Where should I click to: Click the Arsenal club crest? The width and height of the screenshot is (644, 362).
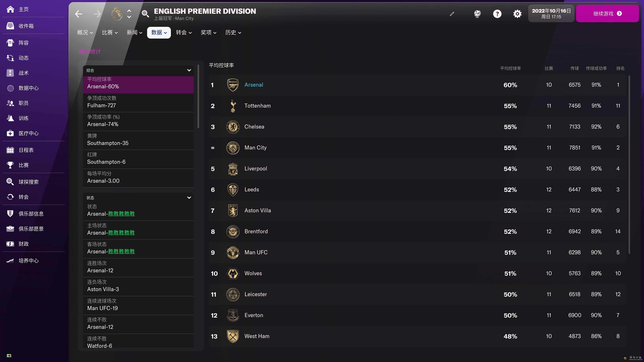(233, 85)
